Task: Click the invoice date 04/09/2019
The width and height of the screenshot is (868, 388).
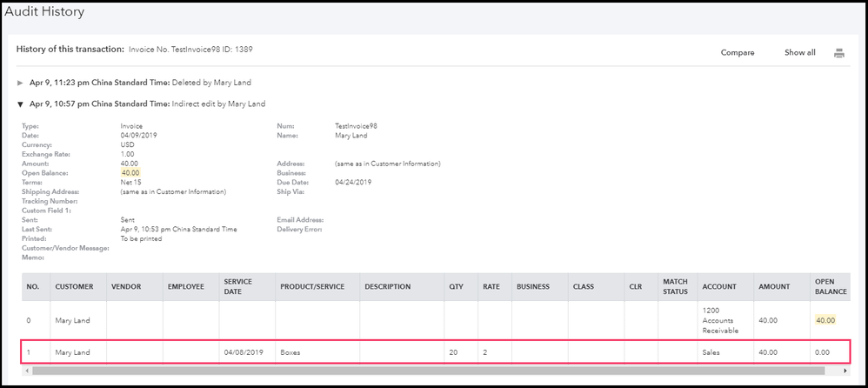Action: coord(139,136)
